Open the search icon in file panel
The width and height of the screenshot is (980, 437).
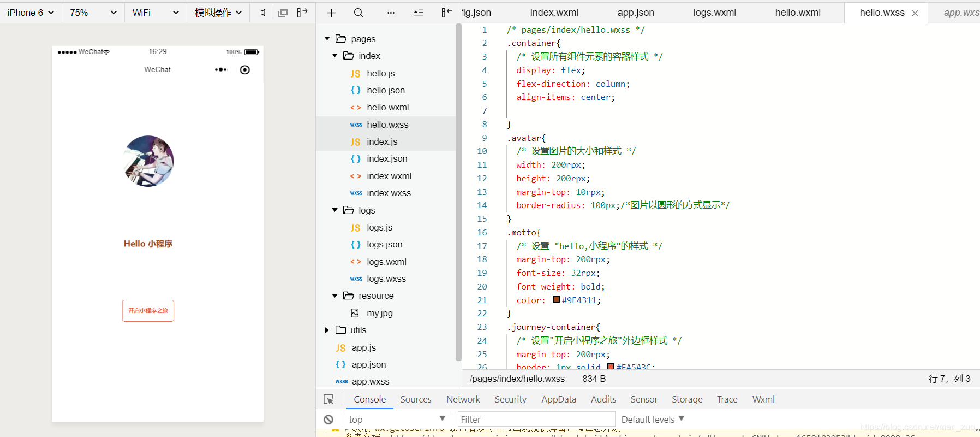coord(358,13)
